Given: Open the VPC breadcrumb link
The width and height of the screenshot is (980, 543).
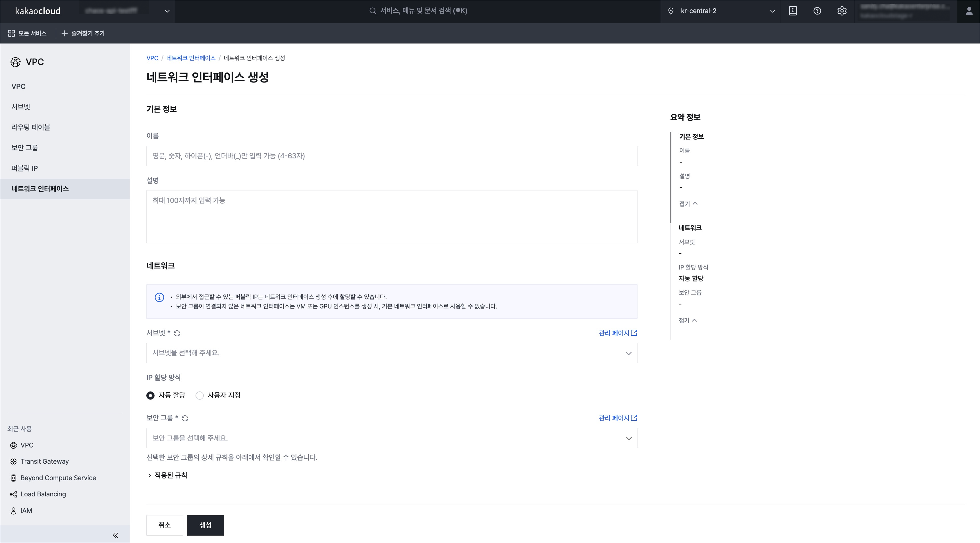Looking at the screenshot, I should click(153, 58).
